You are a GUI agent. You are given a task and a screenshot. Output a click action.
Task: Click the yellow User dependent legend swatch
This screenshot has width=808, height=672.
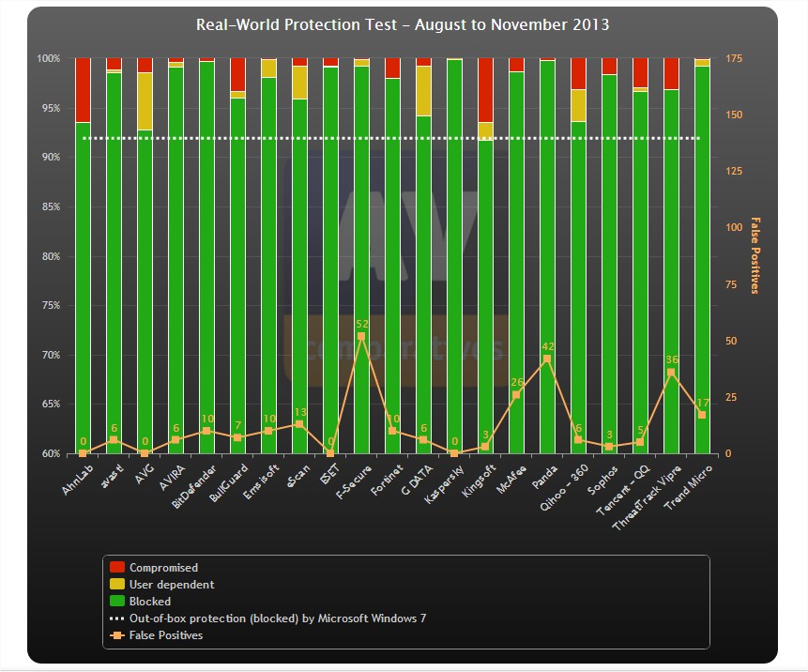(x=117, y=584)
